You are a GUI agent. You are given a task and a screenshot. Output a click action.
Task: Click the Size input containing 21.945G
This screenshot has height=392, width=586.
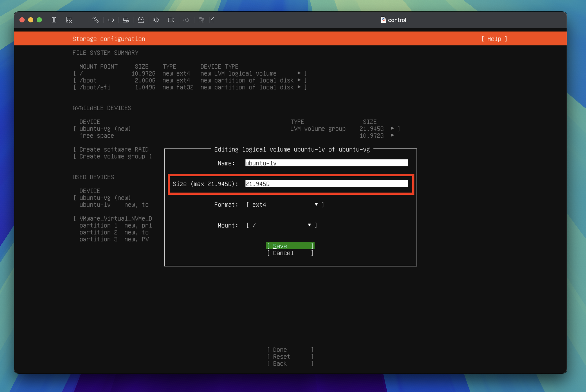point(325,184)
